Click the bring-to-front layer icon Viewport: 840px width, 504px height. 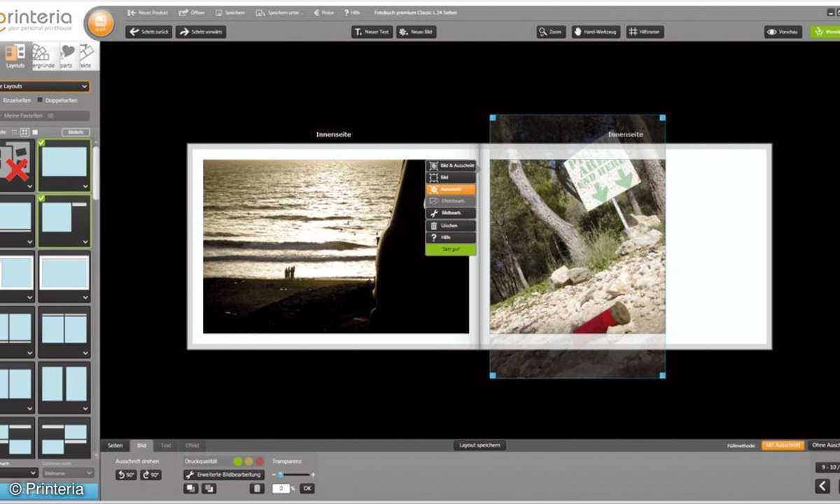[190, 489]
